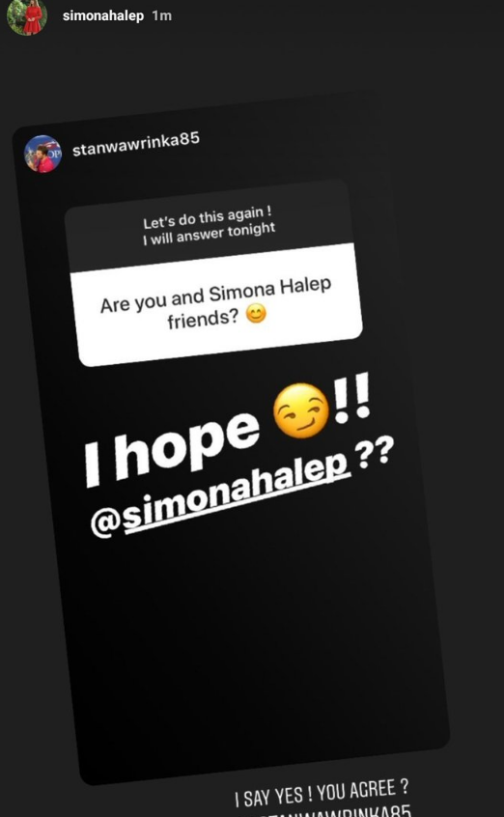Click "Simona Halep" name inside the white question box
This screenshot has height=817, width=504.
coord(270,289)
